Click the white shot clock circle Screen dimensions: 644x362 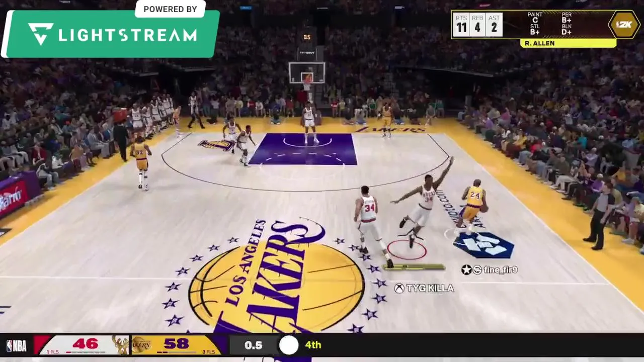click(289, 345)
